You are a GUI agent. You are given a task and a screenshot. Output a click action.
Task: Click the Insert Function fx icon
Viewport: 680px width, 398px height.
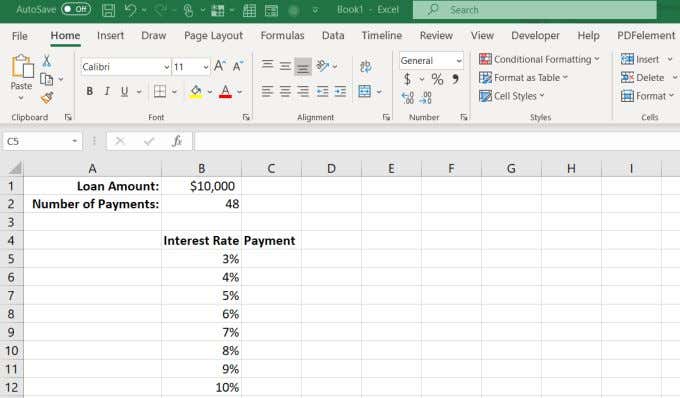tap(177, 141)
